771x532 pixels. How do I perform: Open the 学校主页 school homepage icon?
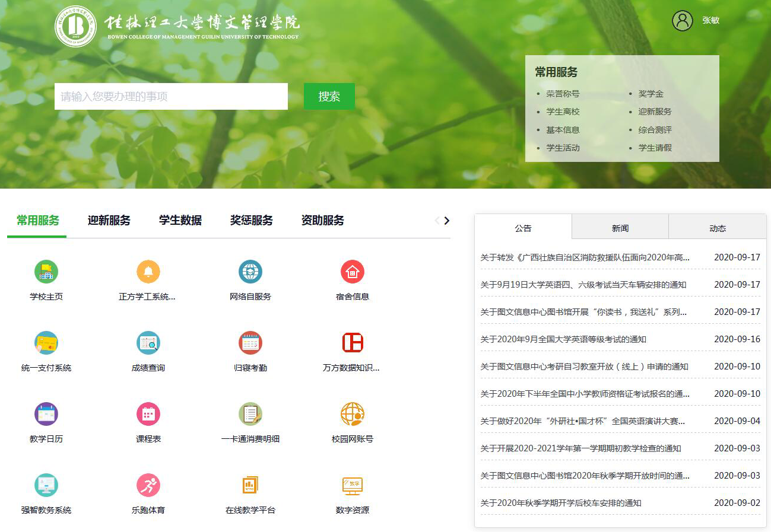click(46, 272)
